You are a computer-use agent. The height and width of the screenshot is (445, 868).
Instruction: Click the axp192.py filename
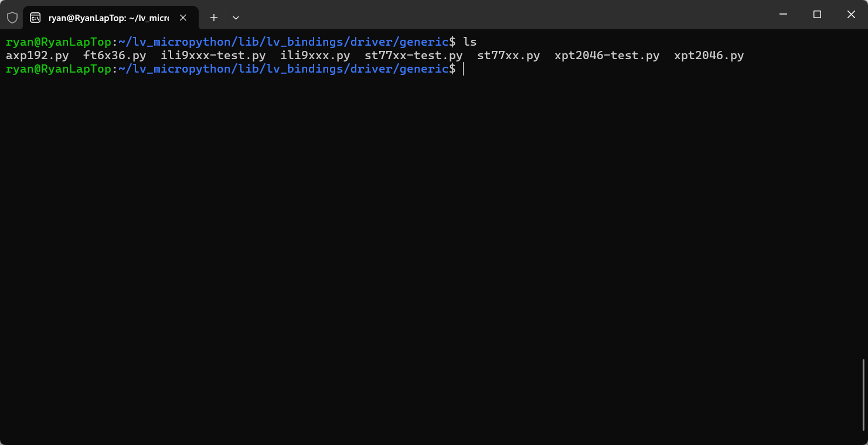[x=38, y=56]
